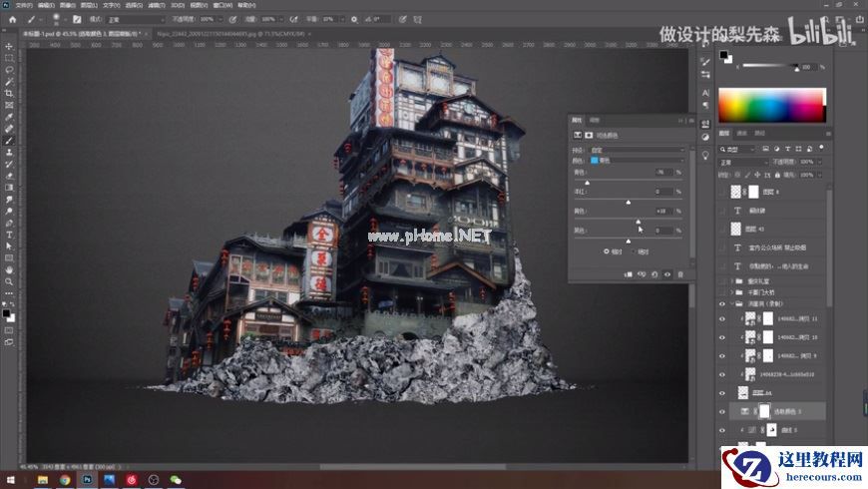Select the Hand tool

9,269
